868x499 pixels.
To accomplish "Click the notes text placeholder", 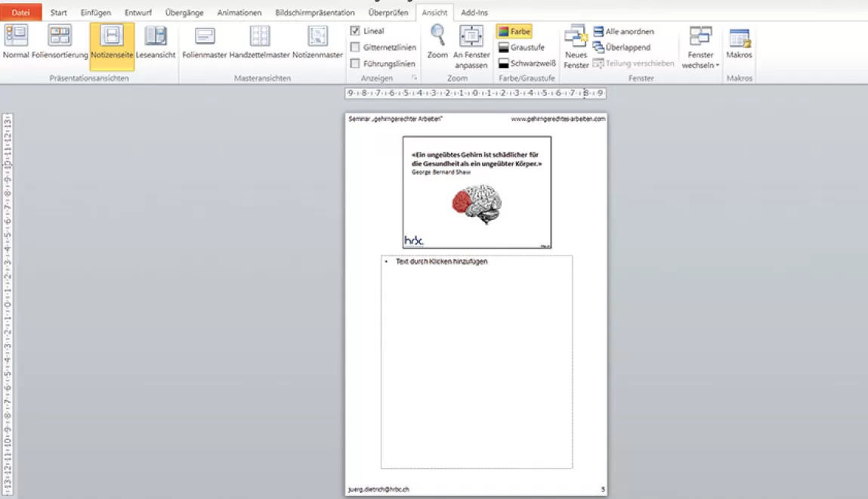I will 476,361.
